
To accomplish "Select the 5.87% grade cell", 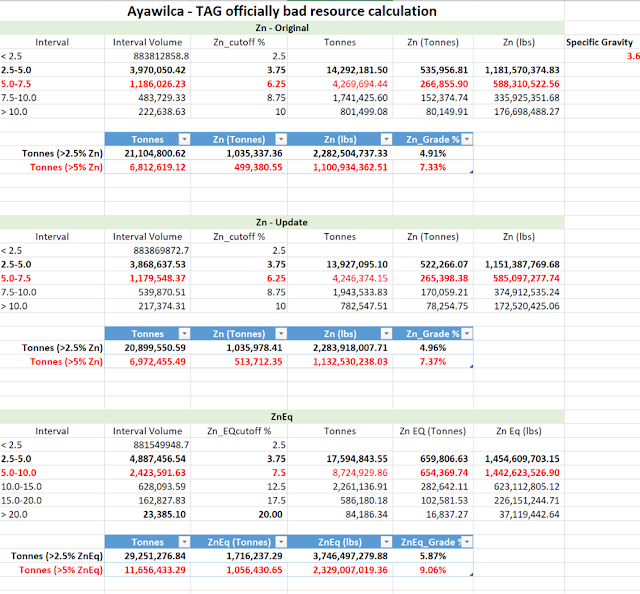I will (433, 556).
